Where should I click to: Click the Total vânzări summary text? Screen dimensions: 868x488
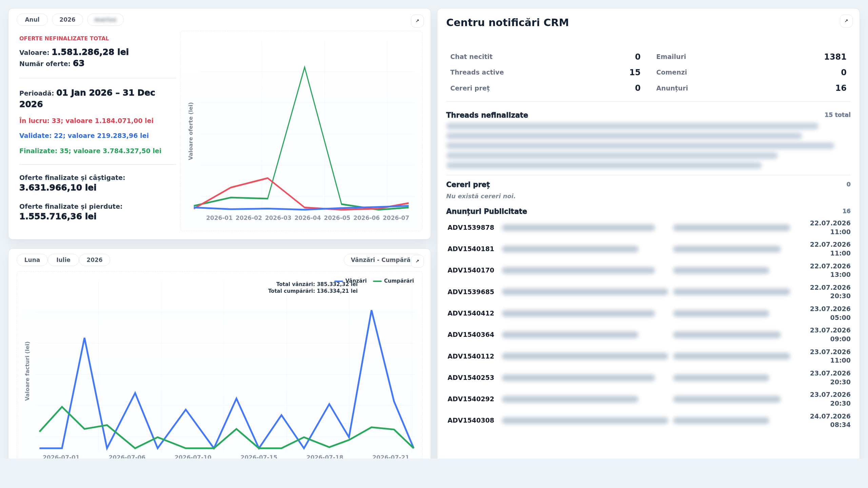click(x=317, y=284)
